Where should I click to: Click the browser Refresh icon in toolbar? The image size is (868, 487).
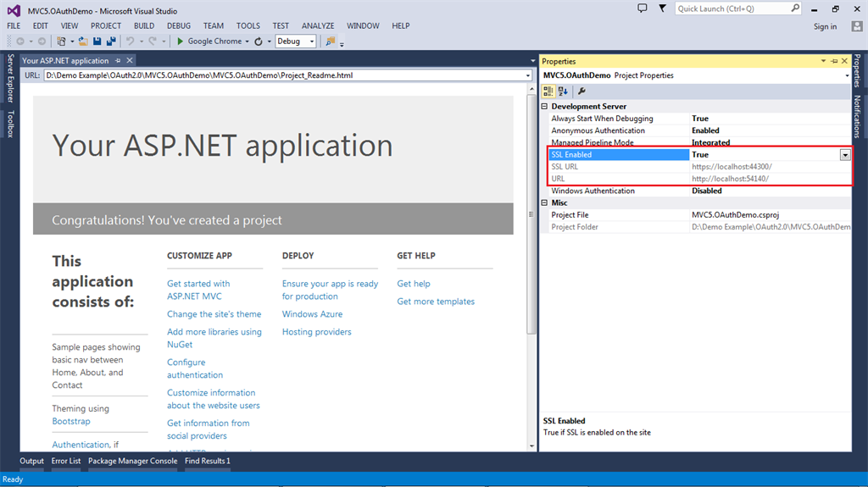point(259,41)
